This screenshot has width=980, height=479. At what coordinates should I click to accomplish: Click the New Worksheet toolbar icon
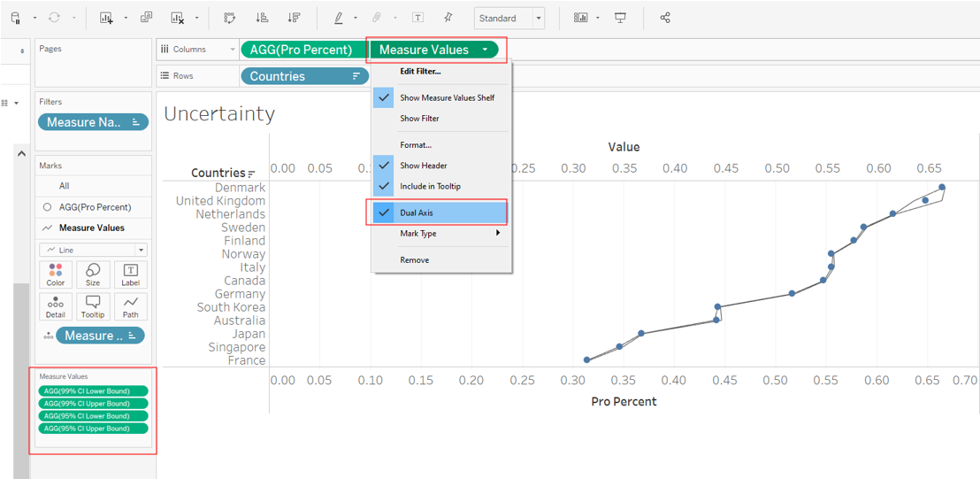point(106,18)
